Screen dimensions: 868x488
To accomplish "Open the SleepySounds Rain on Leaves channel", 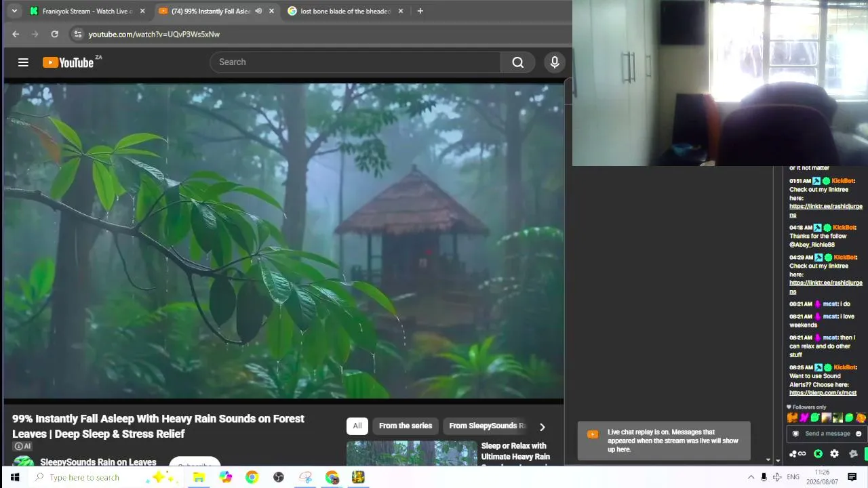I will (98, 462).
